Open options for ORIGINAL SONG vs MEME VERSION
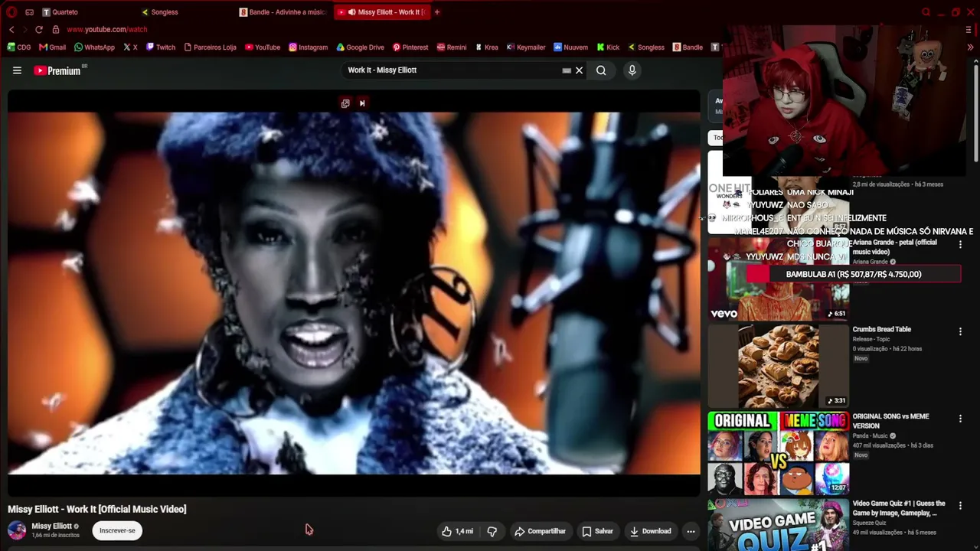This screenshot has width=980, height=551. [960, 419]
